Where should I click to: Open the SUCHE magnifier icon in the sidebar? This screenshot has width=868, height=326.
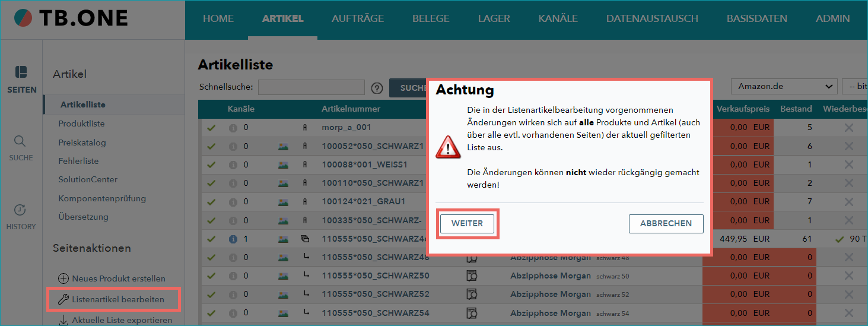[x=20, y=141]
